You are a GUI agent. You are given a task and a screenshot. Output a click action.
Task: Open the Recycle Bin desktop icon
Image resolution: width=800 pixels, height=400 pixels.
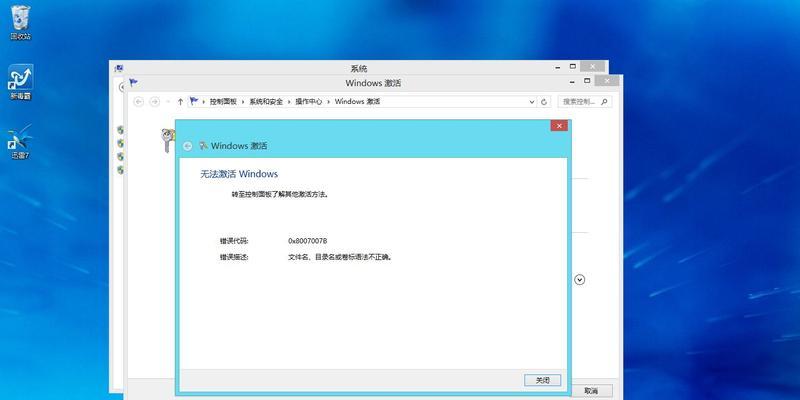coord(20,22)
